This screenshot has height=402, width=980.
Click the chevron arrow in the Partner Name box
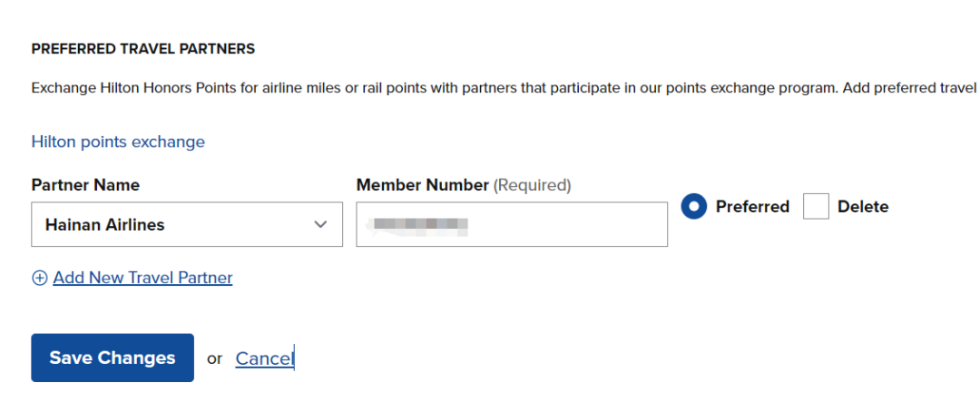[320, 224]
